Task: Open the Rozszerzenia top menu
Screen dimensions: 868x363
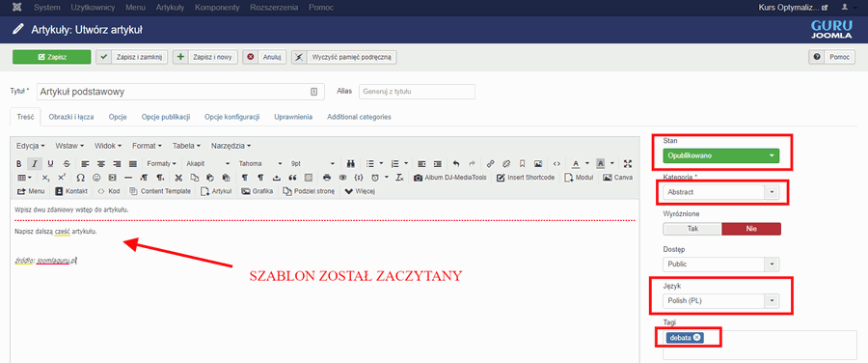Action: coord(274,7)
